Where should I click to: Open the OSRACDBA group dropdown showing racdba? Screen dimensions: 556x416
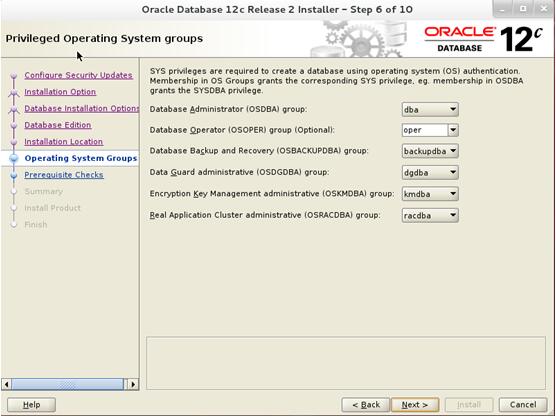pyautogui.click(x=430, y=215)
